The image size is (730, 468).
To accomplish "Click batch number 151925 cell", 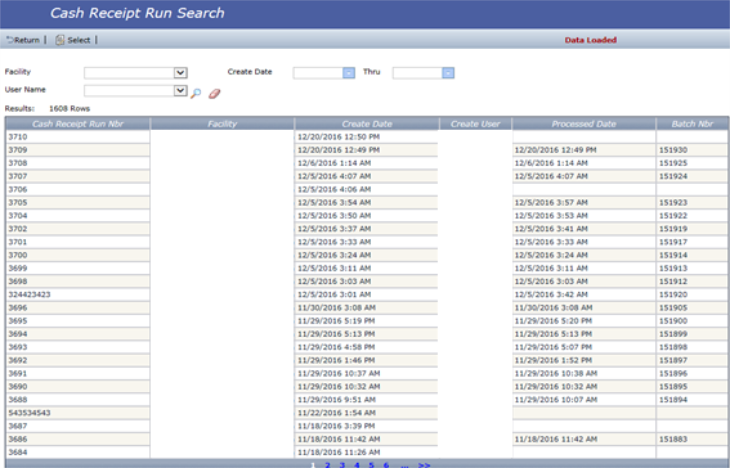I will [x=692, y=163].
